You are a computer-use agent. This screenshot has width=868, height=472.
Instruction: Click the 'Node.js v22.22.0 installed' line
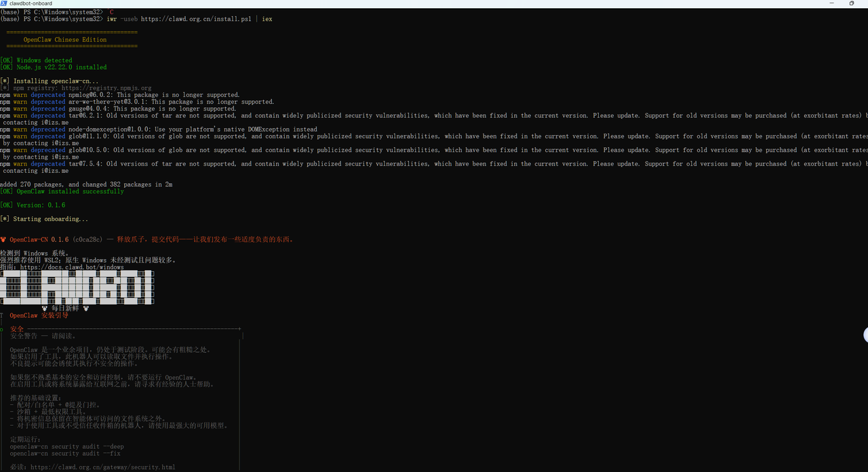(x=62, y=67)
